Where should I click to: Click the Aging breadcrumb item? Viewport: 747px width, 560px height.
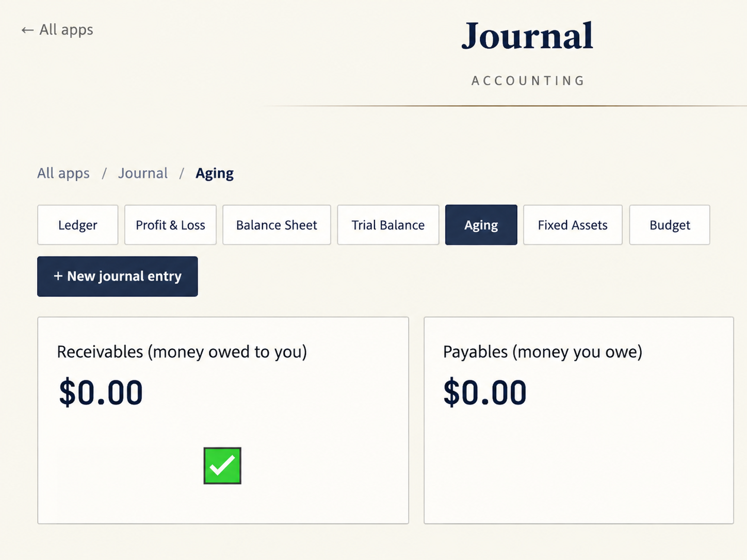(215, 173)
